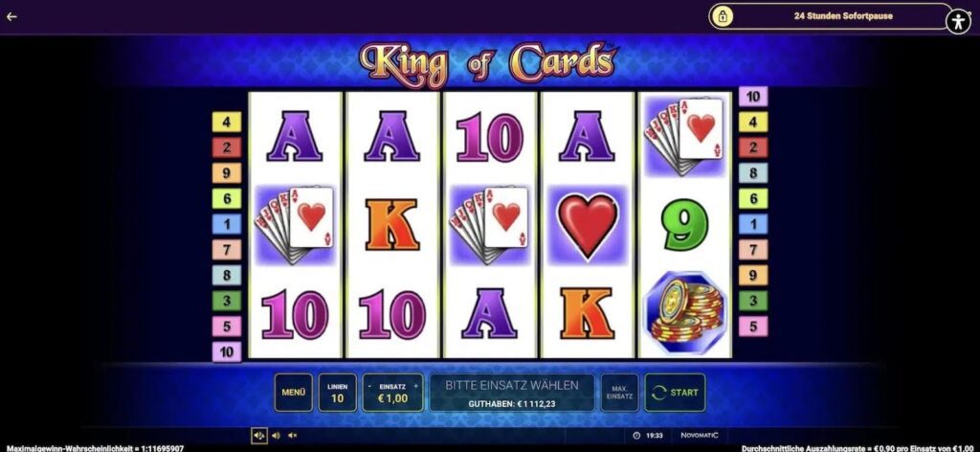Select payline 4 marker on left side
Image resolution: width=980 pixels, height=452 pixels.
[226, 122]
